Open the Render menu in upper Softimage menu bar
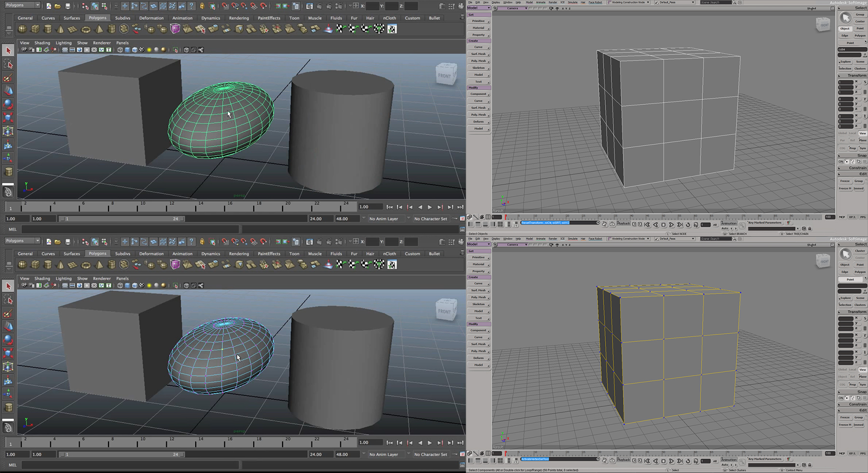 coord(553,2)
